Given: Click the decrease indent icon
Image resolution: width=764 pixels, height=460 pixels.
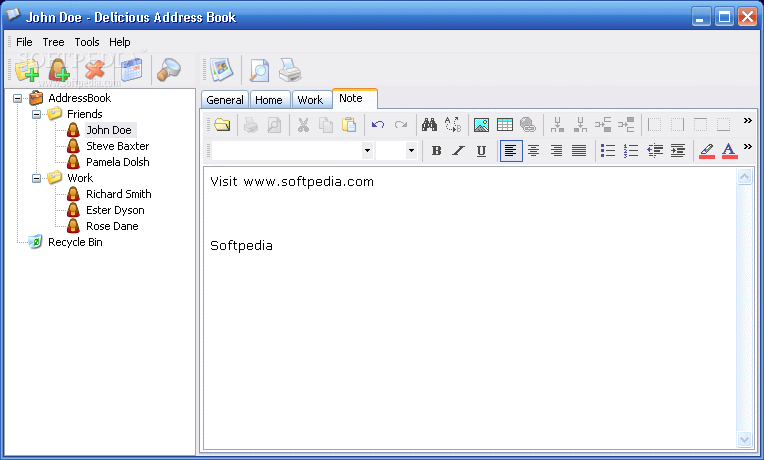Looking at the screenshot, I should coord(655,151).
